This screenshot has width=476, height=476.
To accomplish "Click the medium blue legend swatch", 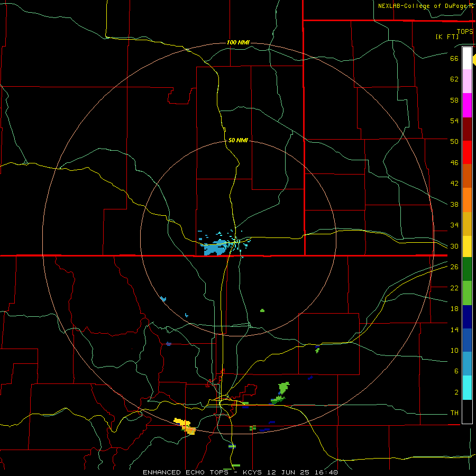I will point(467,340).
